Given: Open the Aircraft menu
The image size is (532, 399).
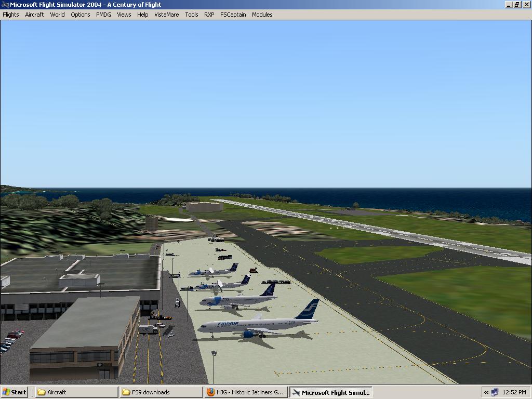Looking at the screenshot, I should pos(34,15).
